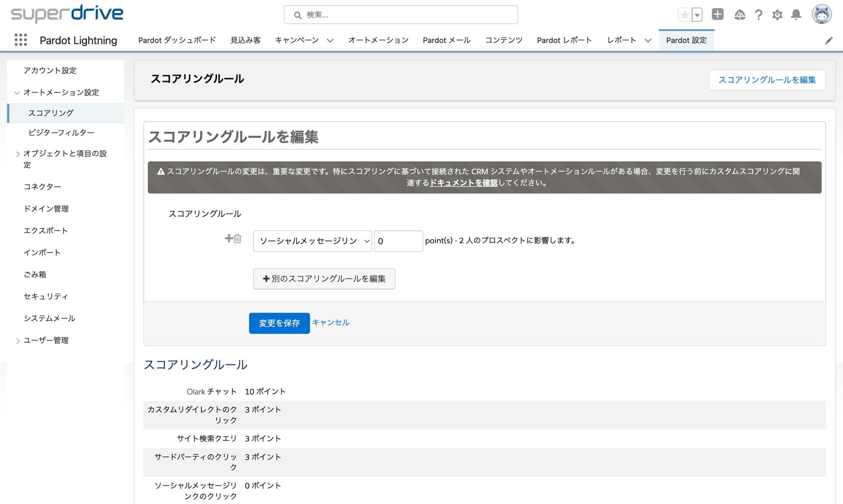Click the global actions plus icon
This screenshot has height=504, width=843.
[718, 14]
